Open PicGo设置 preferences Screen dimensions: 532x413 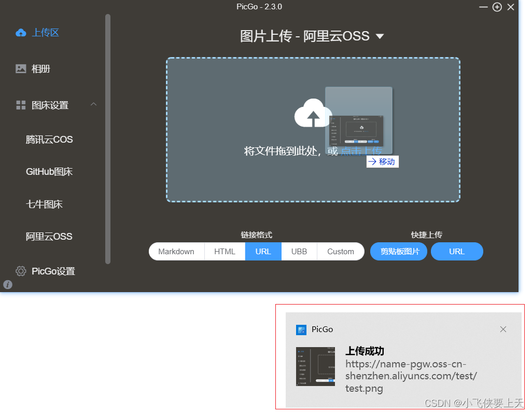coord(53,271)
